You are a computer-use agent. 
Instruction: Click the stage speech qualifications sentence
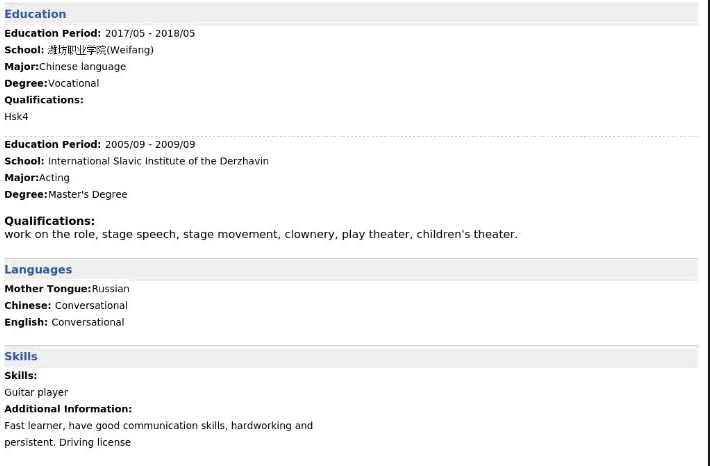point(261,235)
